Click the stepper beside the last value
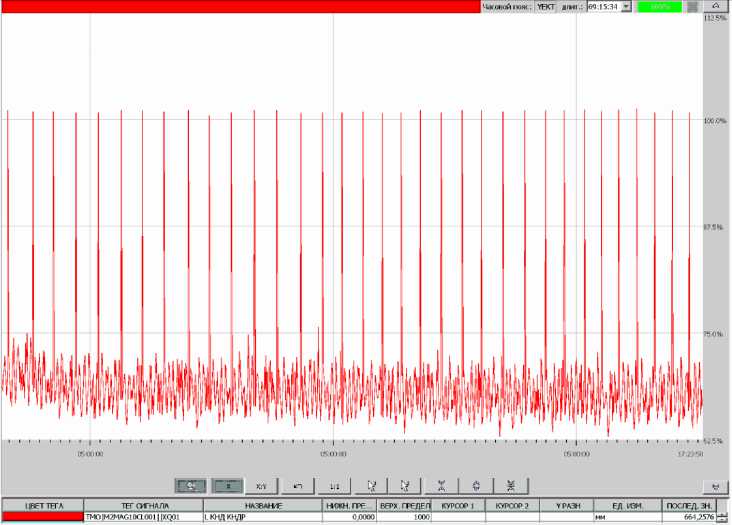This screenshot has width=732, height=525. [x=722, y=517]
